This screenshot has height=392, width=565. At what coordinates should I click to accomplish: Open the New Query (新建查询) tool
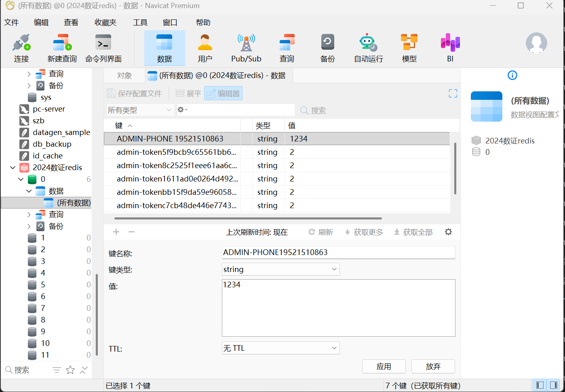62,48
